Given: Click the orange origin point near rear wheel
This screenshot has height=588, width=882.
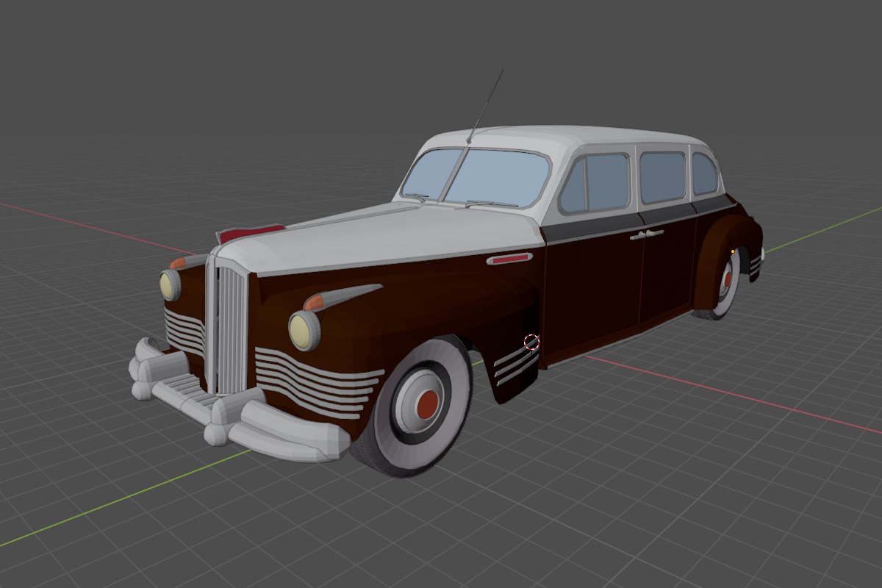Looking at the screenshot, I should 733,251.
